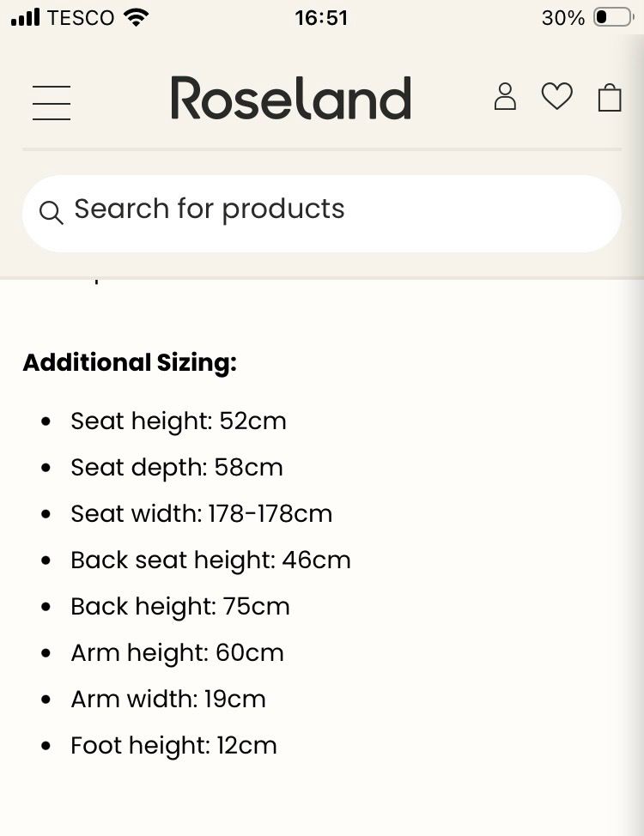Image resolution: width=644 pixels, height=836 pixels.
Task: Tap the Back seat height: 46cm line
Action: tap(210, 560)
